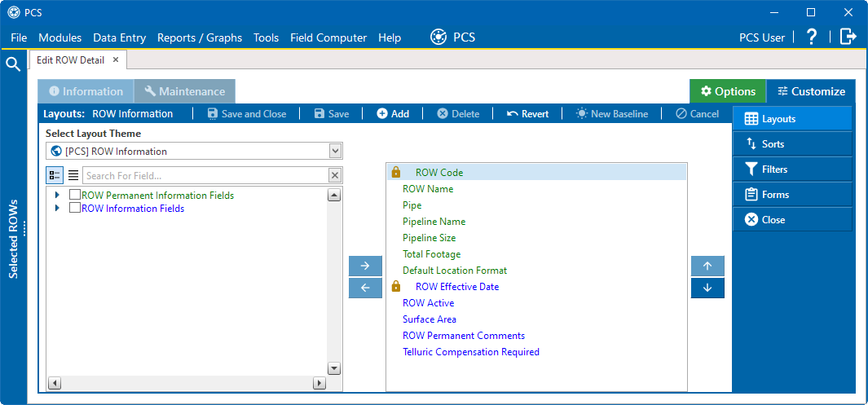Select the Options tab

tap(728, 91)
